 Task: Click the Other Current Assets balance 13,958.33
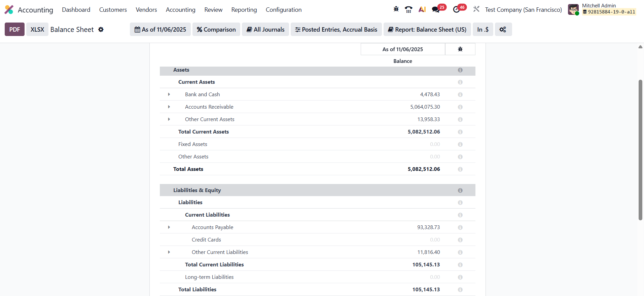click(429, 119)
